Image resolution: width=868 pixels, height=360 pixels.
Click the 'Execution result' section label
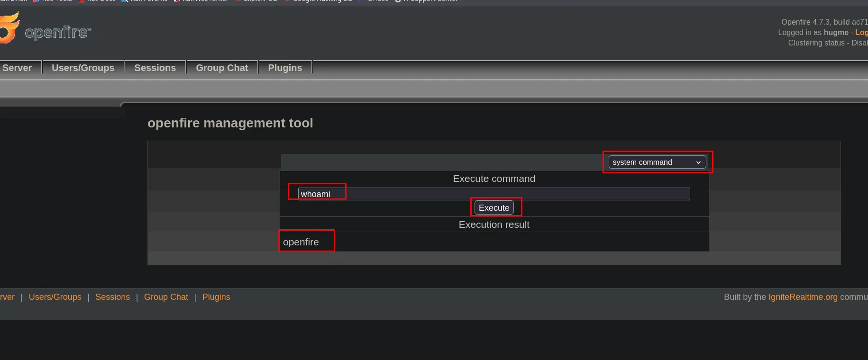click(x=494, y=225)
